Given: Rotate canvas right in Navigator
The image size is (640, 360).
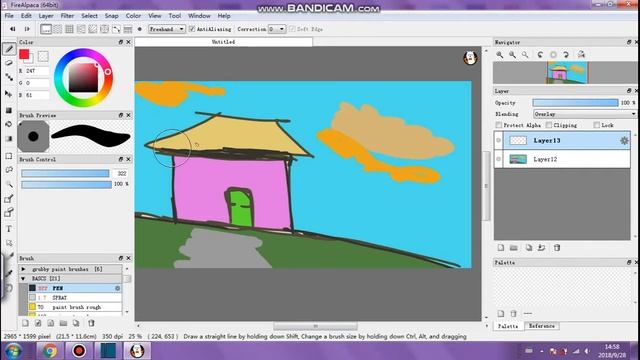Looking at the screenshot, I should click(566, 55).
